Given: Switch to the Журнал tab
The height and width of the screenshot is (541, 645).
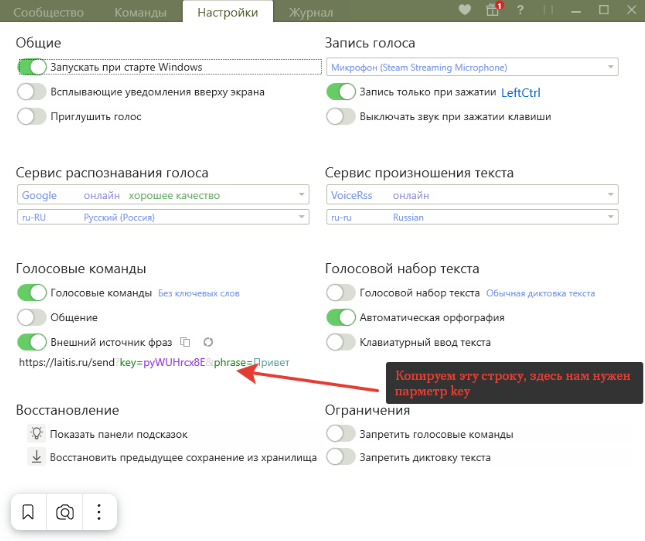Looking at the screenshot, I should (x=311, y=12).
